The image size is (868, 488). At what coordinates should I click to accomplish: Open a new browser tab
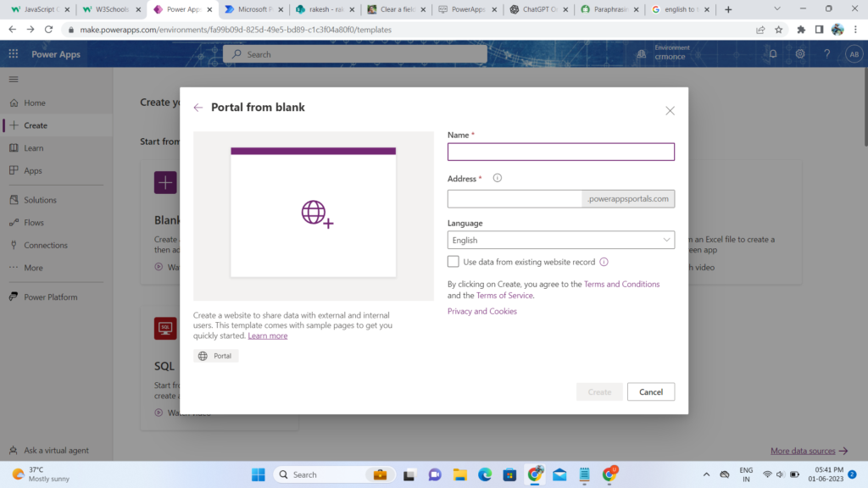click(x=728, y=9)
